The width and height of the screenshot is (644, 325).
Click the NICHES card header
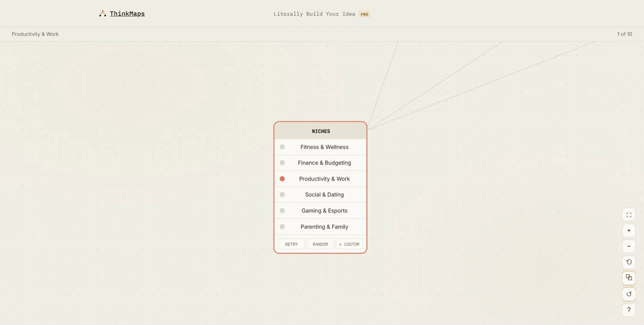[x=321, y=131]
